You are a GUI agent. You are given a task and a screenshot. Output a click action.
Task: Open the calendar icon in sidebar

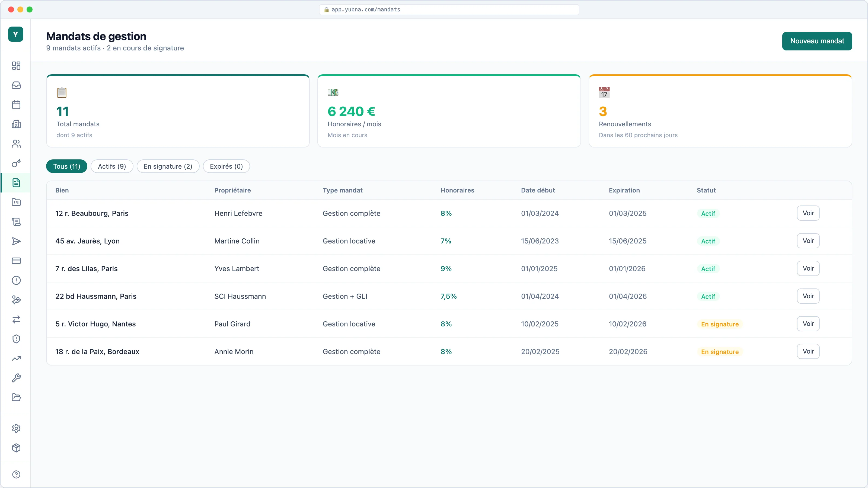point(16,105)
